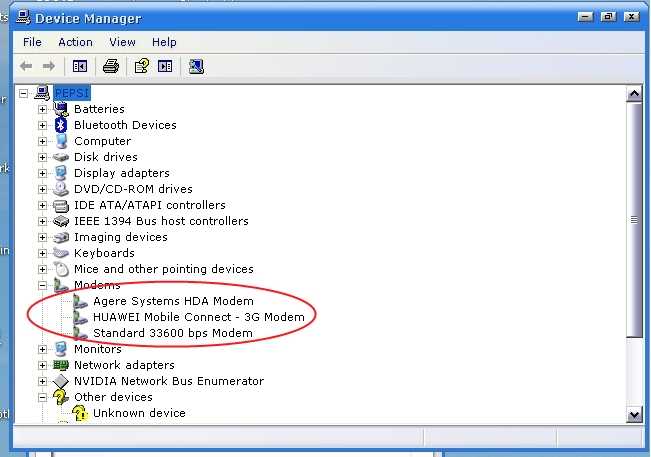This screenshot has height=457, width=651.
Task: Expand the Monitors node
Action: pos(42,349)
